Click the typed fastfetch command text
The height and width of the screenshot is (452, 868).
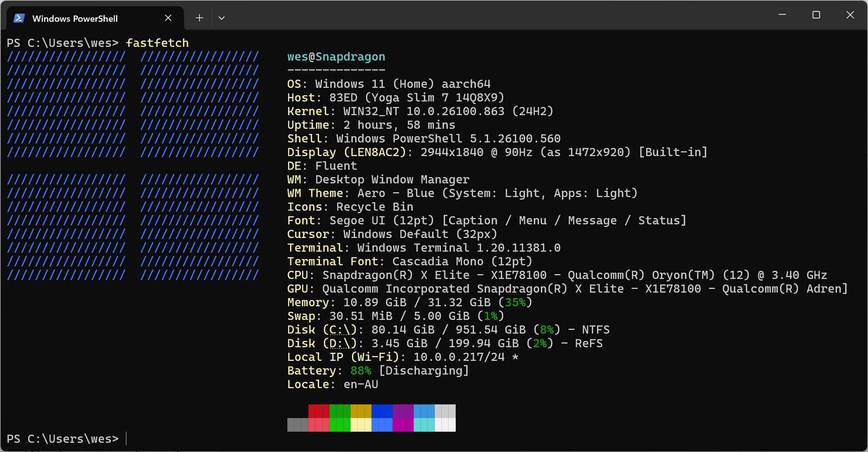157,43
